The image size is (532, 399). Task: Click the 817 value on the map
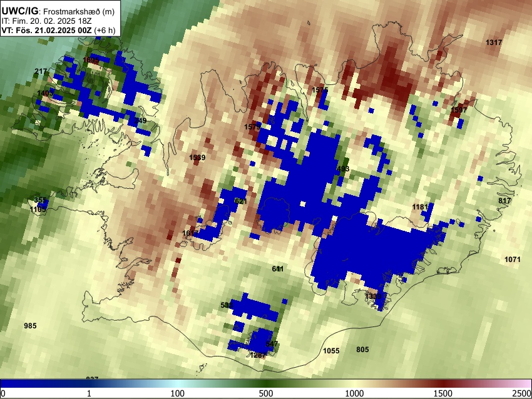coord(504,201)
